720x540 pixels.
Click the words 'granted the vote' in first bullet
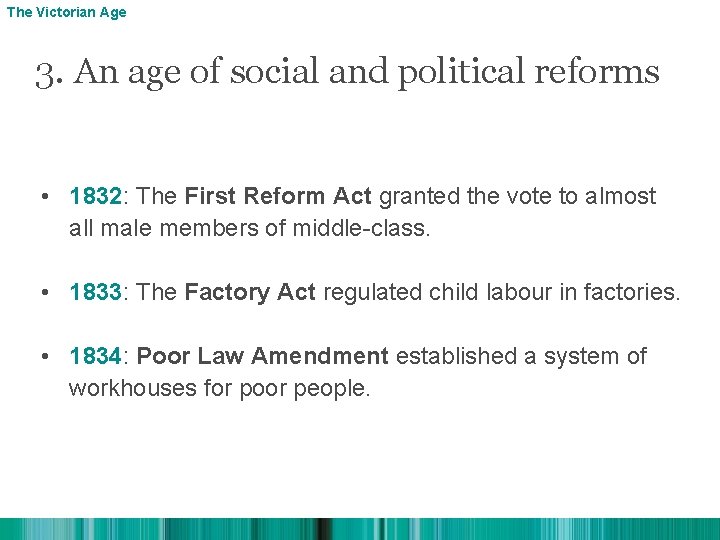[x=464, y=196]
